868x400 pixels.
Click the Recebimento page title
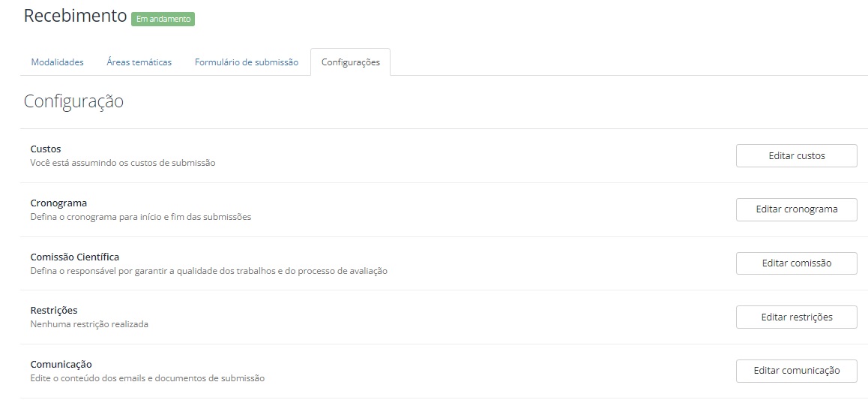pos(75,16)
